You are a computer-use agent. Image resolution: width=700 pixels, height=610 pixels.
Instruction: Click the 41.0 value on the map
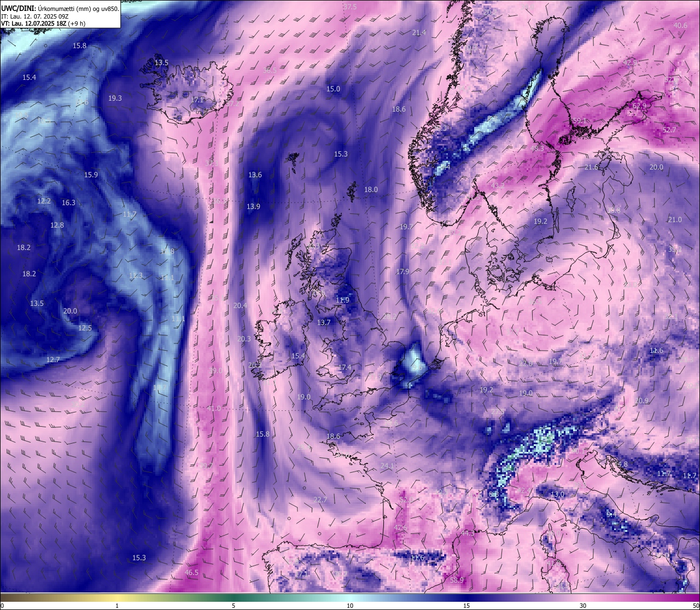point(214,409)
